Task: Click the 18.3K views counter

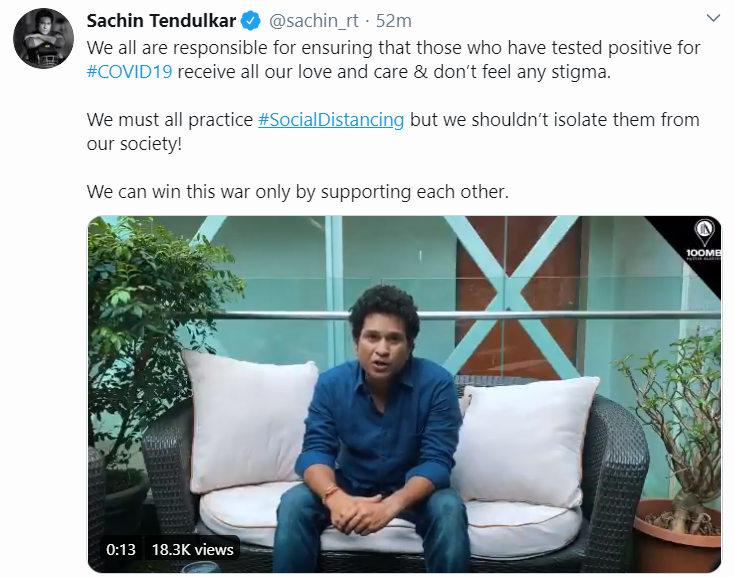Action: [x=193, y=549]
